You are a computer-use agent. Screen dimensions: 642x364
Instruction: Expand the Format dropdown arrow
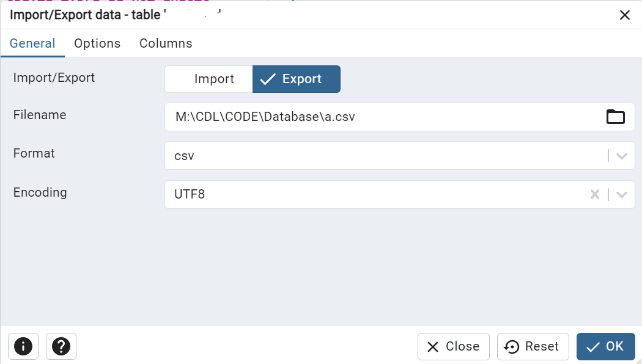pos(622,156)
